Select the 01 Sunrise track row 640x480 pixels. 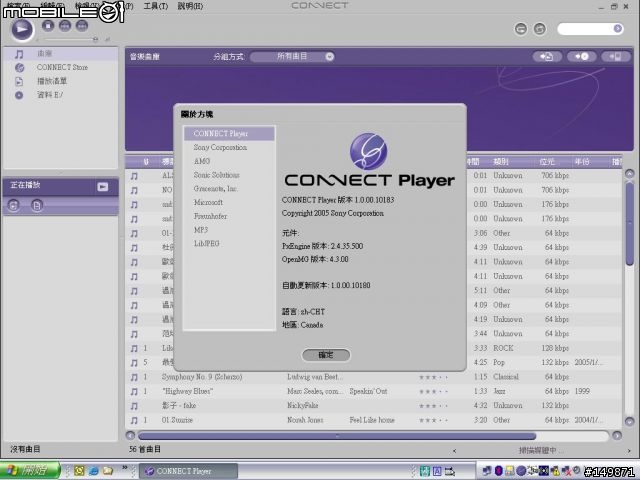373,420
